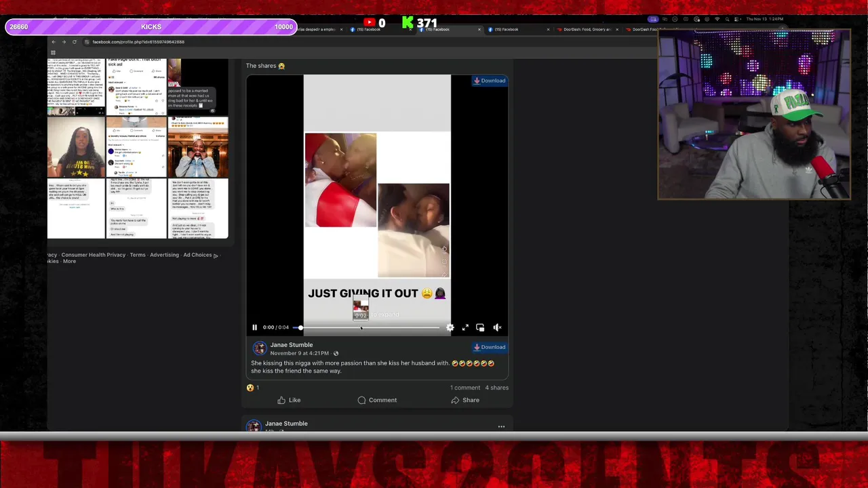
Task: Go forward with browser forward arrow
Action: 64,42
